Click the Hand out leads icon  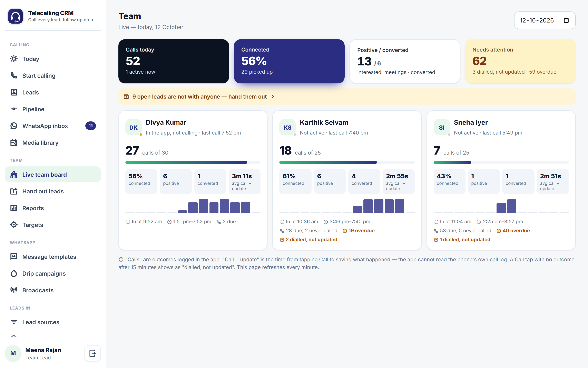click(14, 191)
